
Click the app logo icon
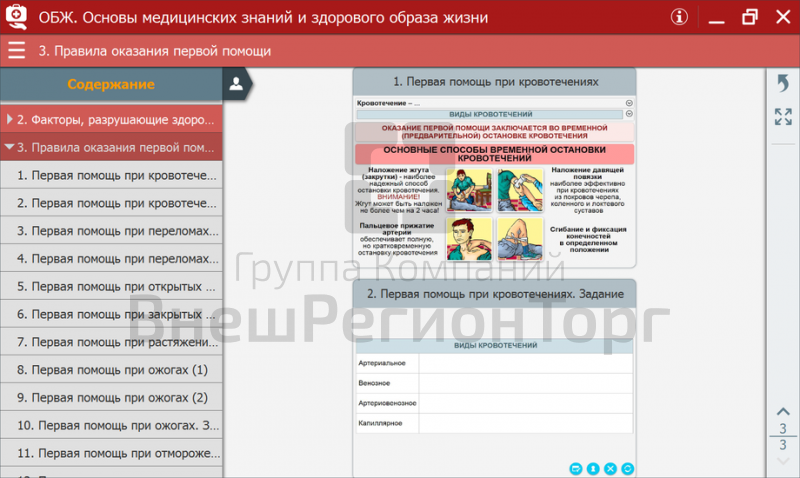(18, 17)
